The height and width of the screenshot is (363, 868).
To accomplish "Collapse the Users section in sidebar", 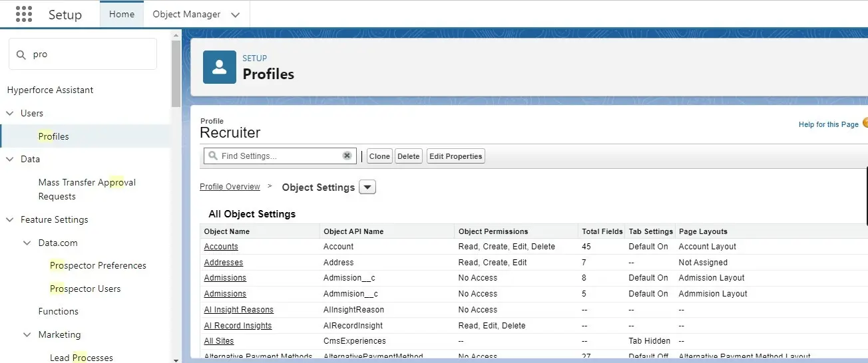I will (x=10, y=114).
